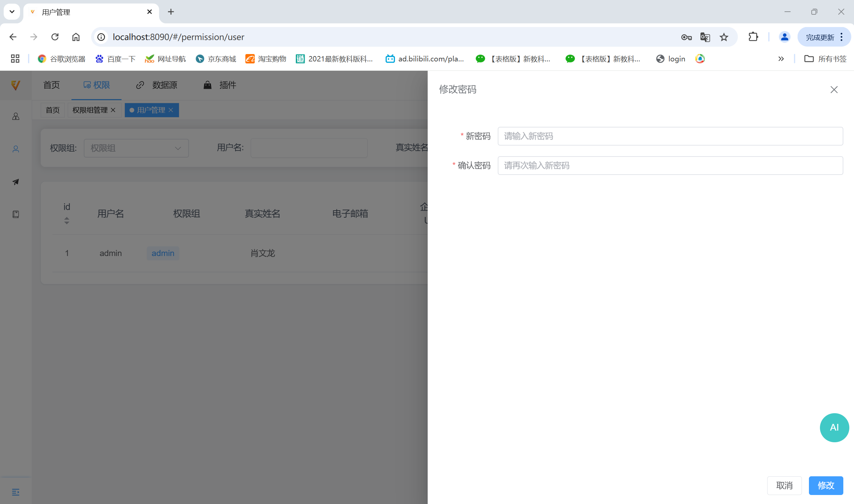
Task: Click the 权限组 column header
Action: [x=187, y=213]
